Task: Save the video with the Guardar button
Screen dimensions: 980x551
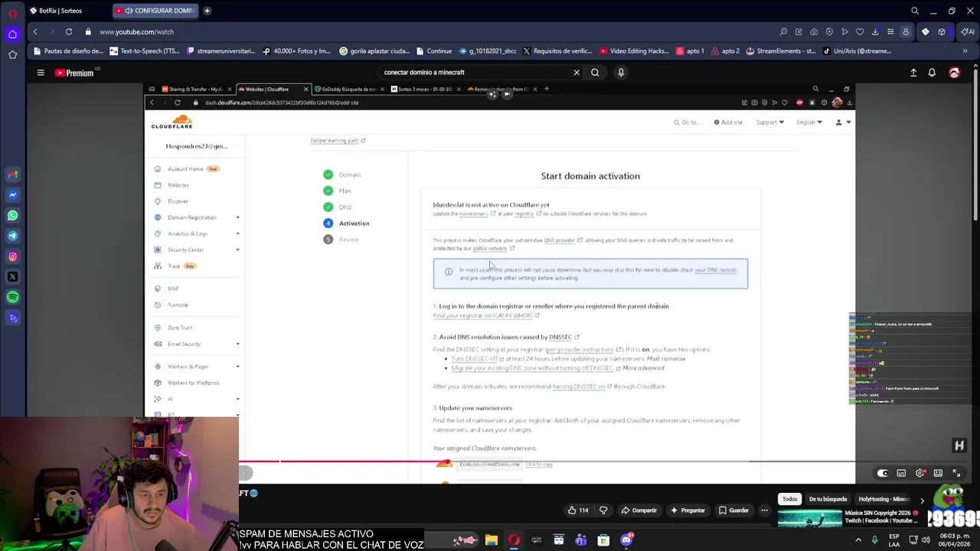Action: point(733,510)
